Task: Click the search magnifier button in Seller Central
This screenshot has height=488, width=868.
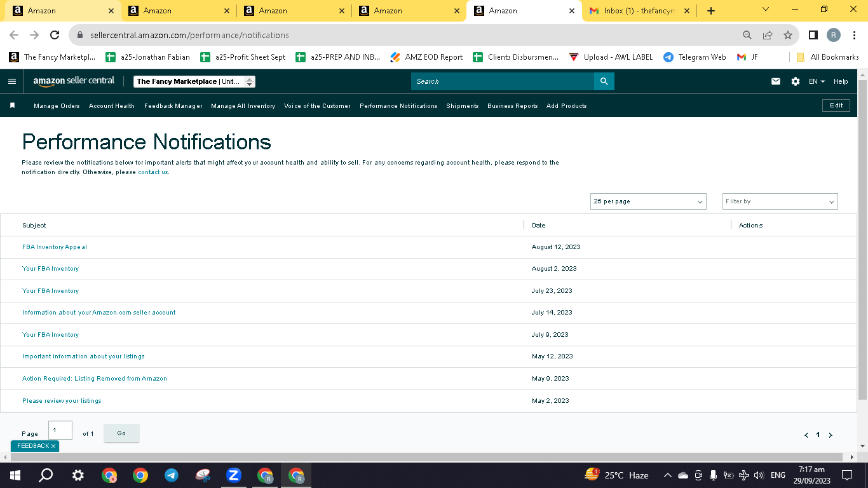Action: [x=604, y=81]
